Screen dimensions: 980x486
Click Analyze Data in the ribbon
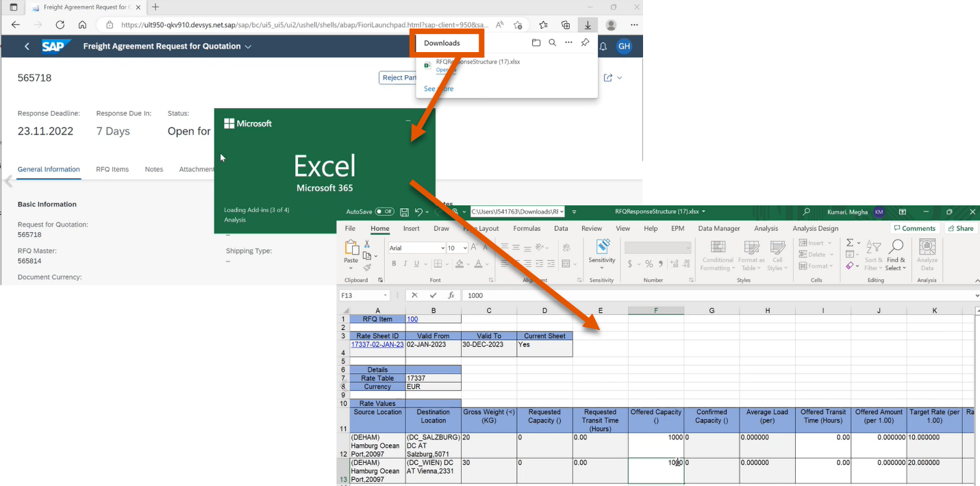[x=927, y=255]
